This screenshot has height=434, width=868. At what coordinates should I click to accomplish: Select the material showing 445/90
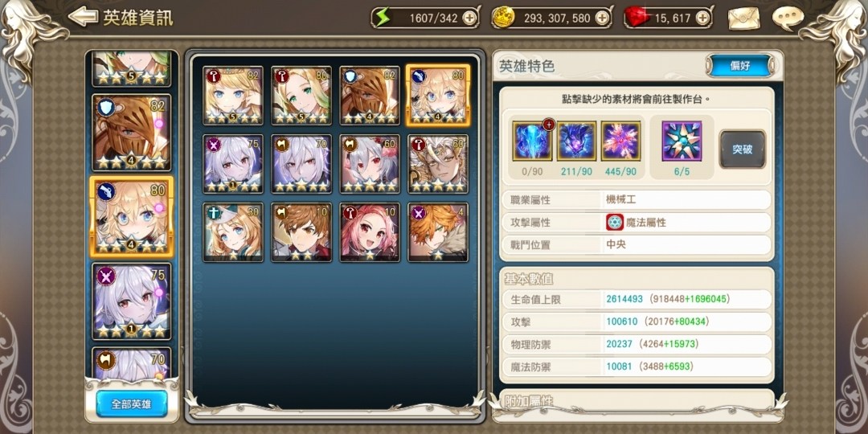coord(620,141)
